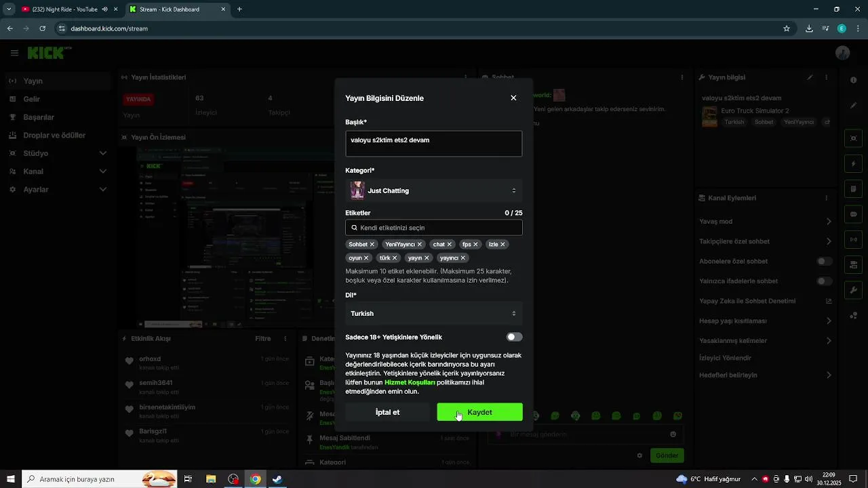Open the Yayın bilgisi three-dot menu

pos(827,77)
